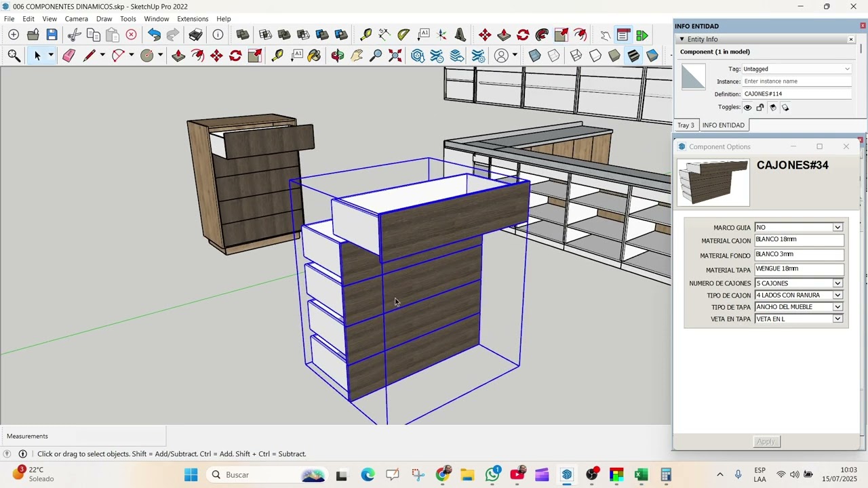
Task: Select the Axes tool
Action: click(x=442, y=35)
